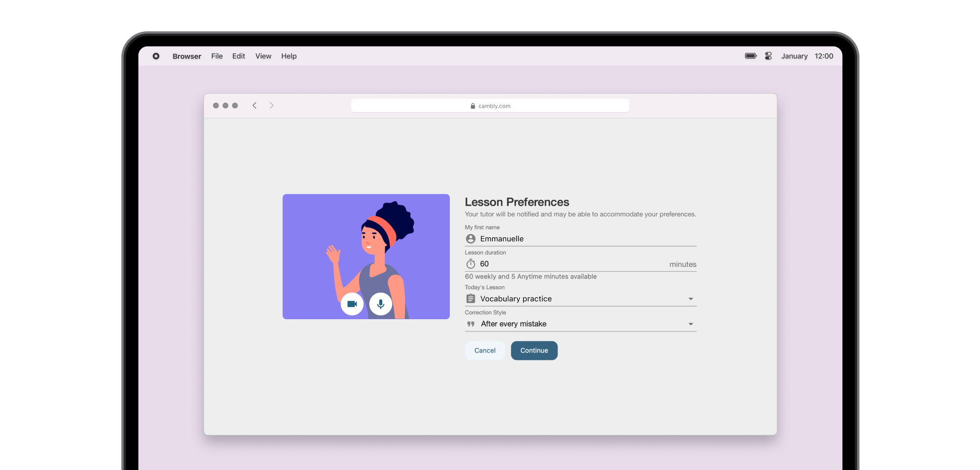Go forward using the browser forward arrow
This screenshot has height=470, width=980.
pos(271,106)
